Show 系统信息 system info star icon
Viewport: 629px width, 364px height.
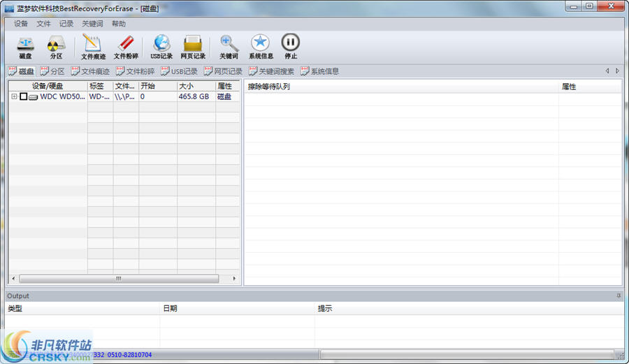[x=261, y=48]
